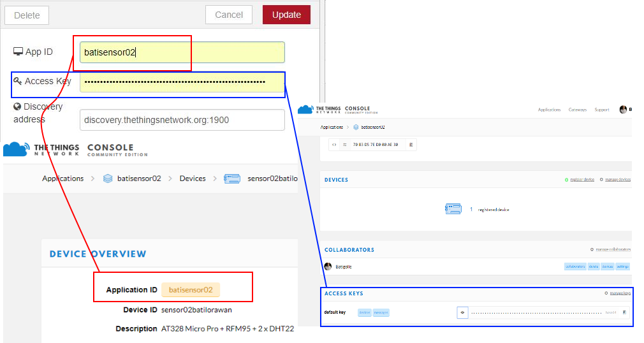This screenshot has width=644, height=343.
Task: Copy the default access key to clipboard
Action: pos(624,312)
